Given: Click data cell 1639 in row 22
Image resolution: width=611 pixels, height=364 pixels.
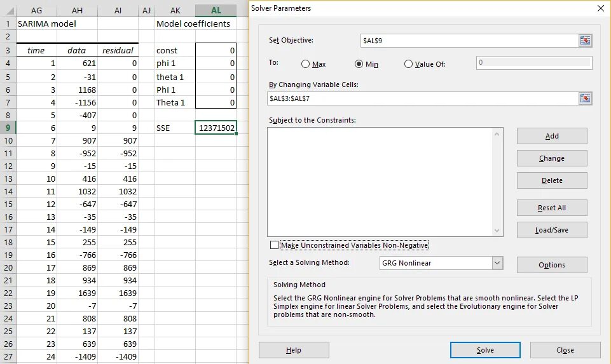Looking at the screenshot, I should tap(77, 293).
